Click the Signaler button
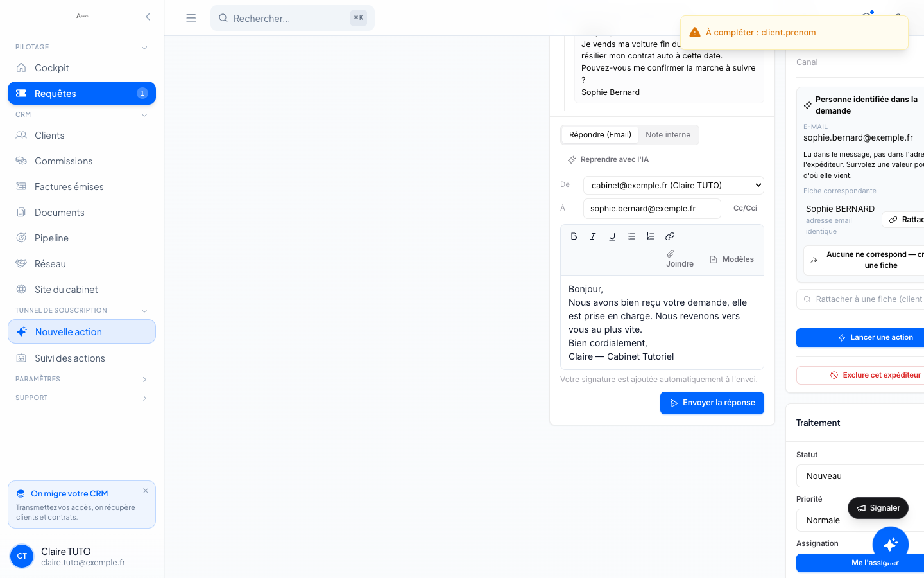This screenshot has width=924, height=578. click(878, 508)
